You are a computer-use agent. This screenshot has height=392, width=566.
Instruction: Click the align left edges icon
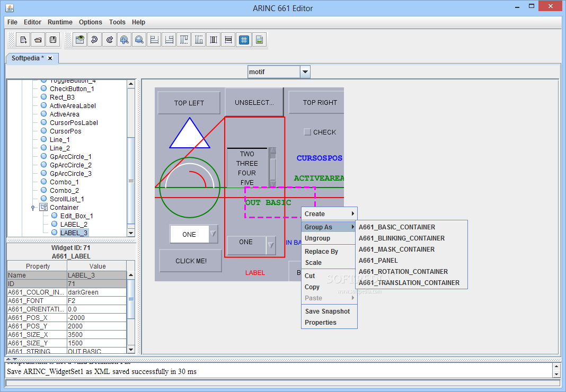(154, 40)
